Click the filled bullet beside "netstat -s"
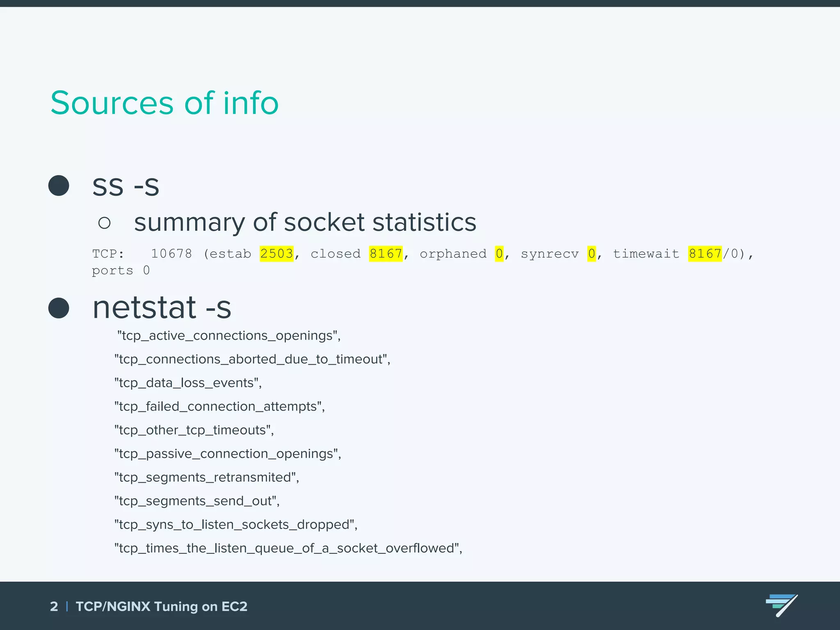The height and width of the screenshot is (630, 840). (x=59, y=308)
